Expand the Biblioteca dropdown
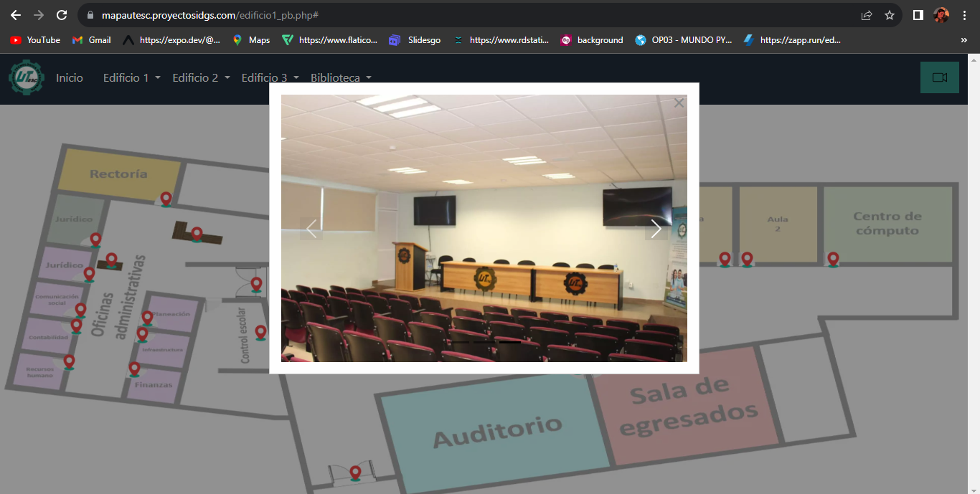 click(x=341, y=77)
